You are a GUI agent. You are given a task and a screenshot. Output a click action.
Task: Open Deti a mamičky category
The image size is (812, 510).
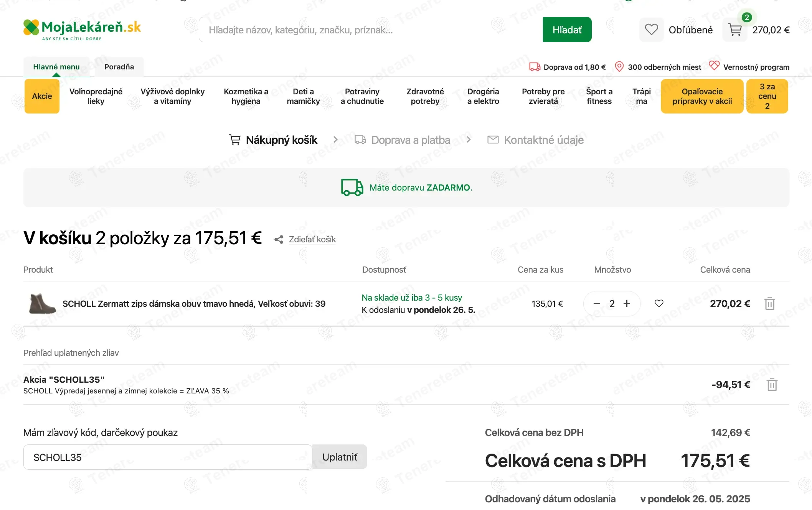pyautogui.click(x=303, y=96)
